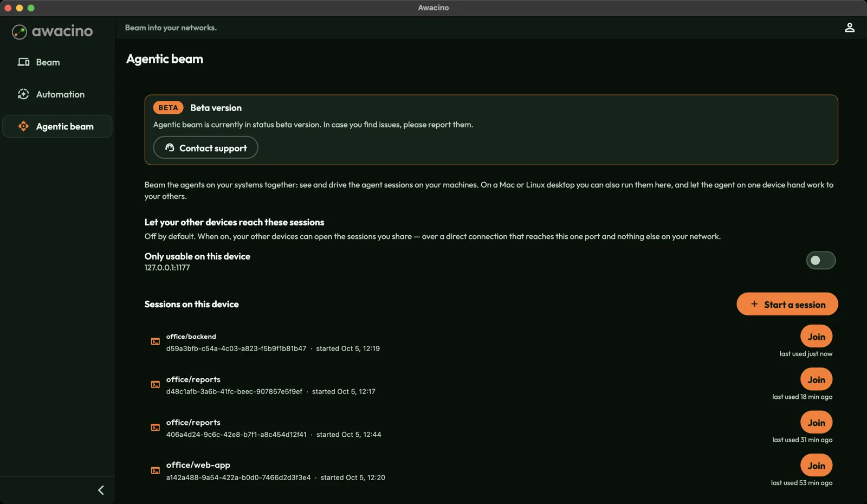The image size is (867, 504).
Task: Enable sharing sessions with other devices toggle
Action: pos(820,261)
